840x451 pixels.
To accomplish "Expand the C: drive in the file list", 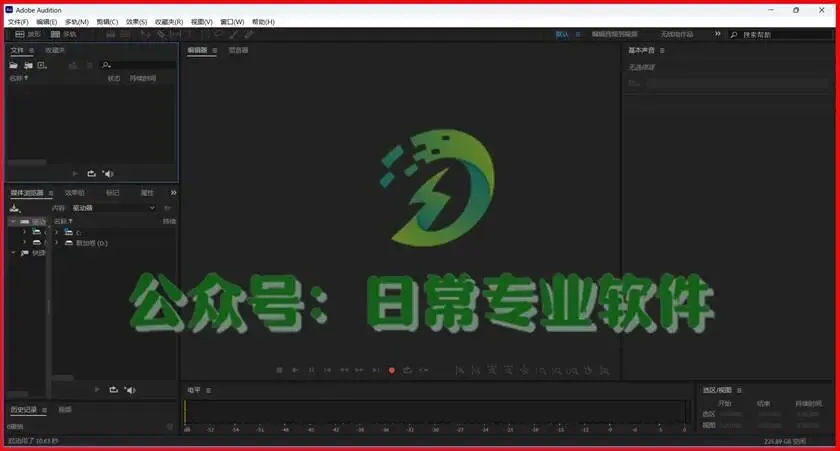I will point(57,232).
